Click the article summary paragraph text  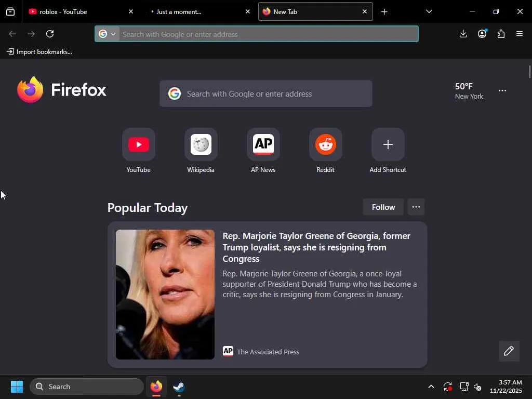pyautogui.click(x=320, y=284)
